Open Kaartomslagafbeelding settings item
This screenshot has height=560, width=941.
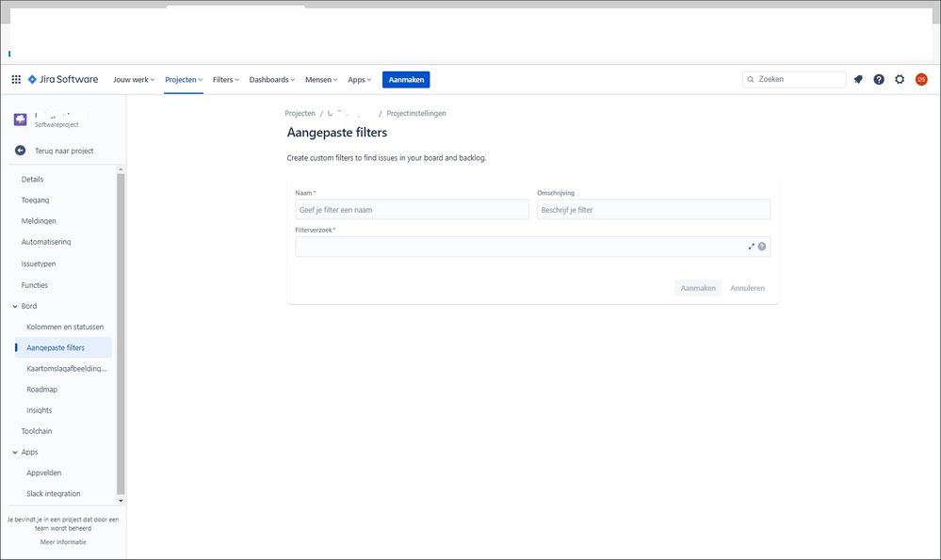(66, 369)
